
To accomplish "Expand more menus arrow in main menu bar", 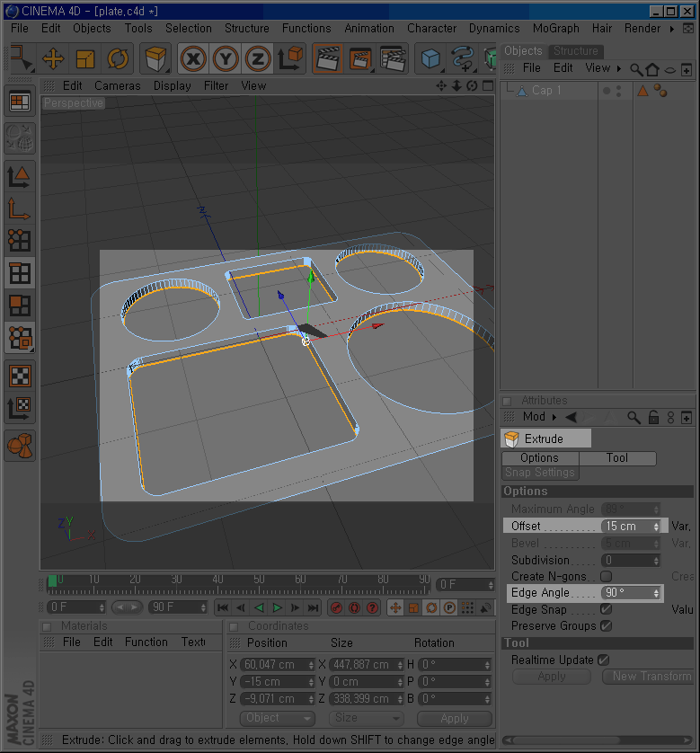I will pyautogui.click(x=671, y=29).
